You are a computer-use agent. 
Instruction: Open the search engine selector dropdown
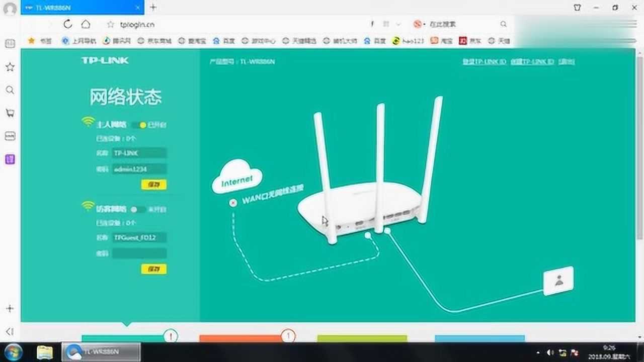click(x=419, y=24)
